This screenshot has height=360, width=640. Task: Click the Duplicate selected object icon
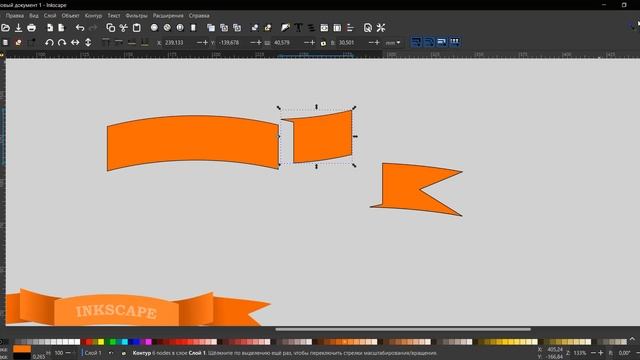click(x=211, y=28)
